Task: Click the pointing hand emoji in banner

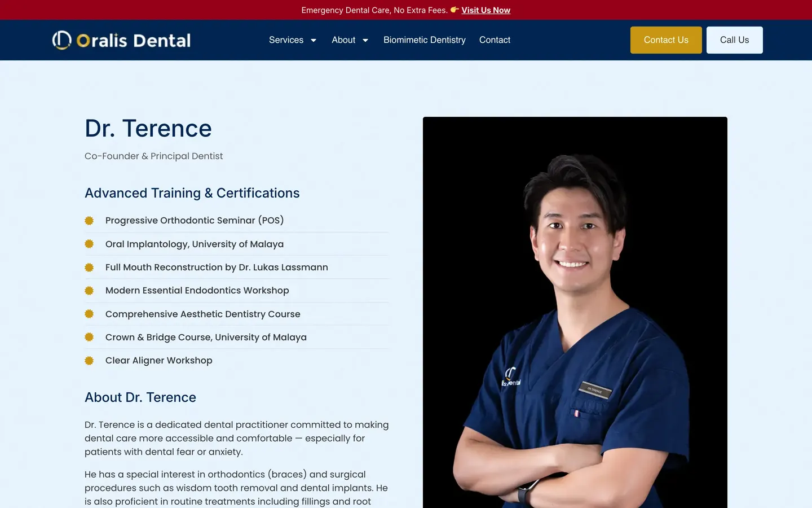Action: (x=454, y=10)
